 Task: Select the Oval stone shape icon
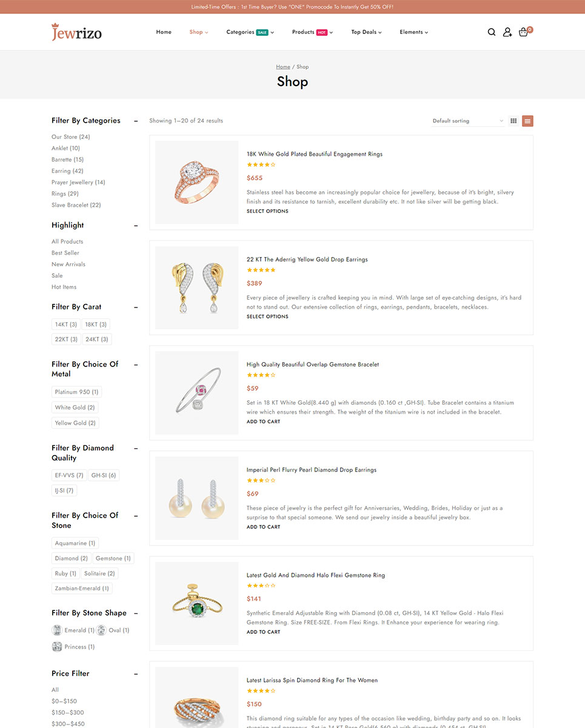coord(101,630)
